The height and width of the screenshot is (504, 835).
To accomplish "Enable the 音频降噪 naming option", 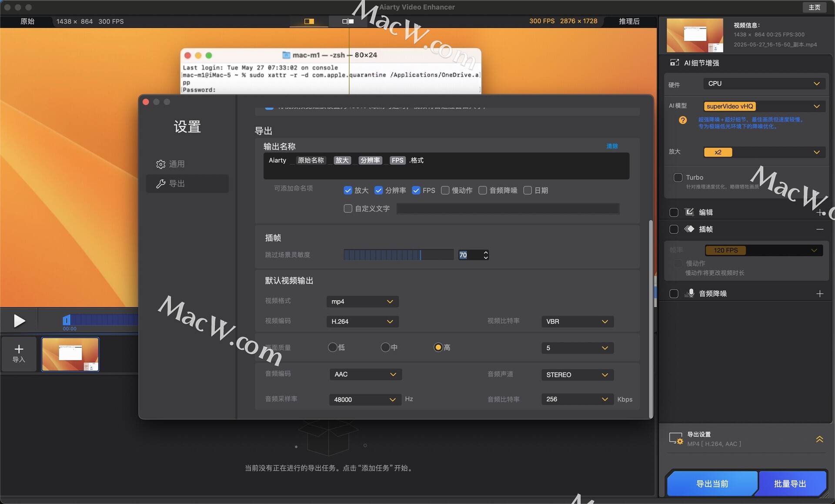I will 483,190.
